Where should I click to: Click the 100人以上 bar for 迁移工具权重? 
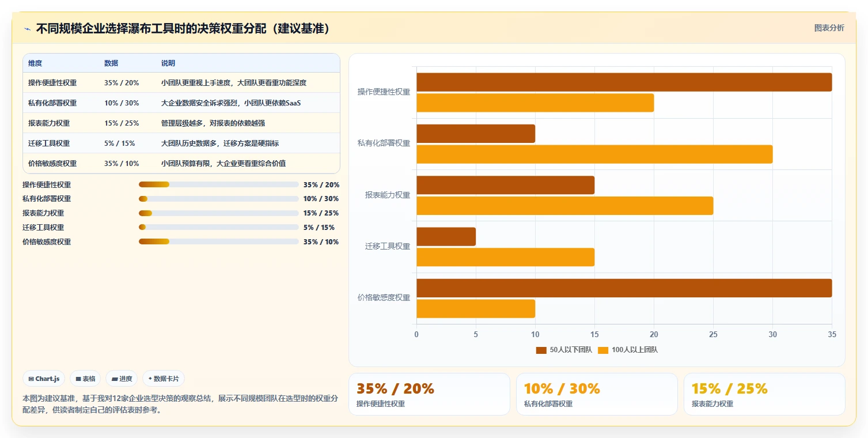click(505, 257)
